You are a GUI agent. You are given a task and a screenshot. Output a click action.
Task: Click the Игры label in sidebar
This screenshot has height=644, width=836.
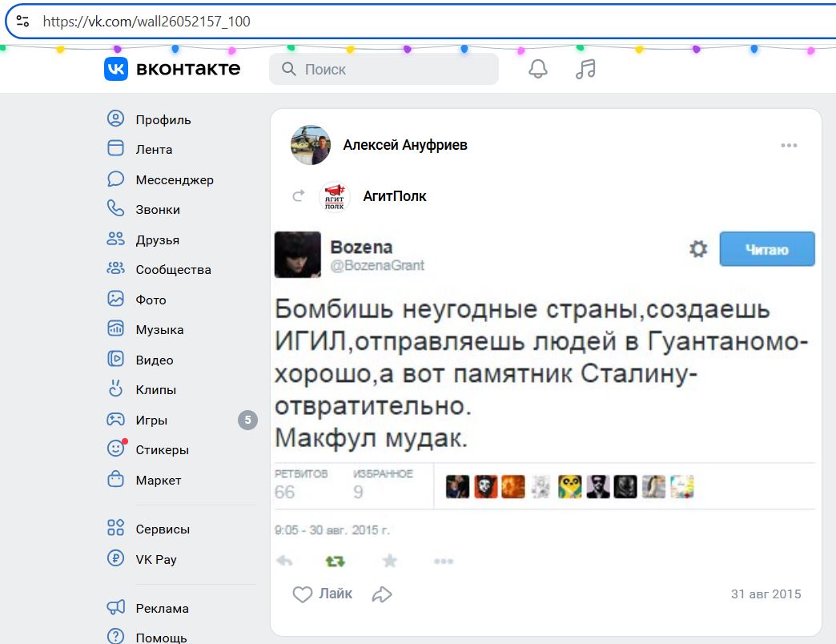[x=151, y=420]
